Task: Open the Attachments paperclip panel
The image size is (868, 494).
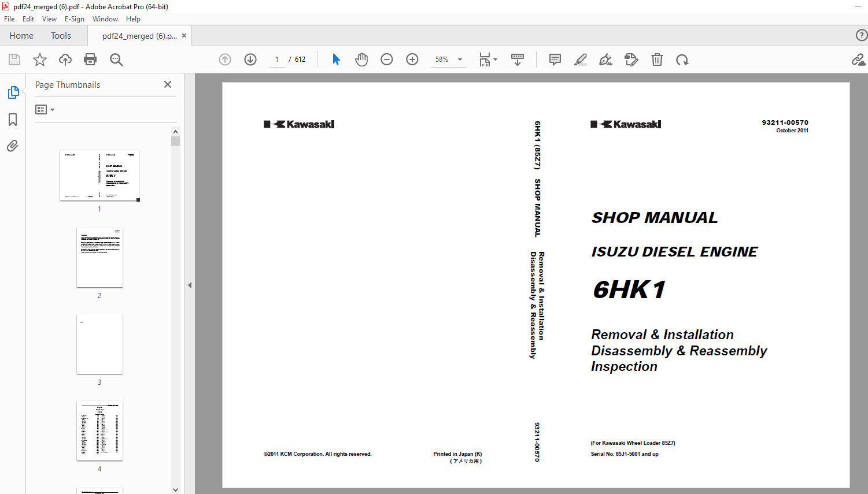Action: point(13,146)
